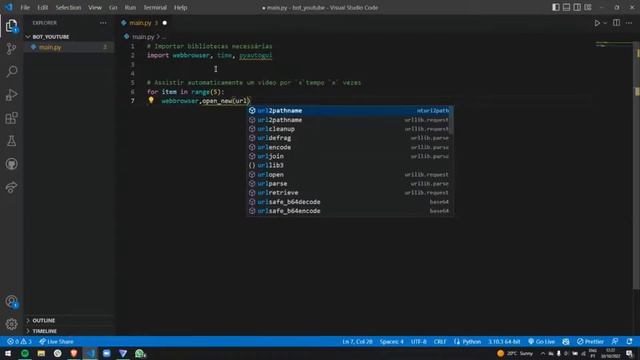640x360 pixels.
Task: Close unsaved main.py tab dot
Action: pos(164,23)
